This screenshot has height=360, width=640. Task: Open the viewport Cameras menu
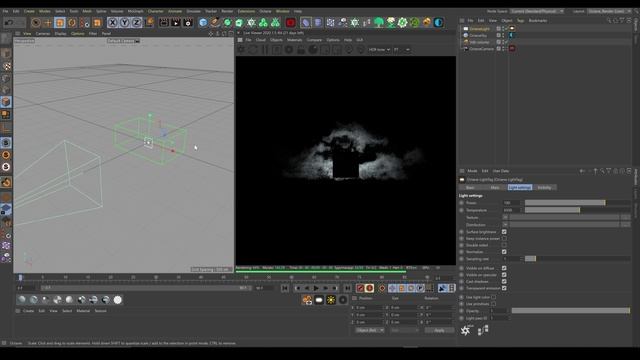point(43,33)
